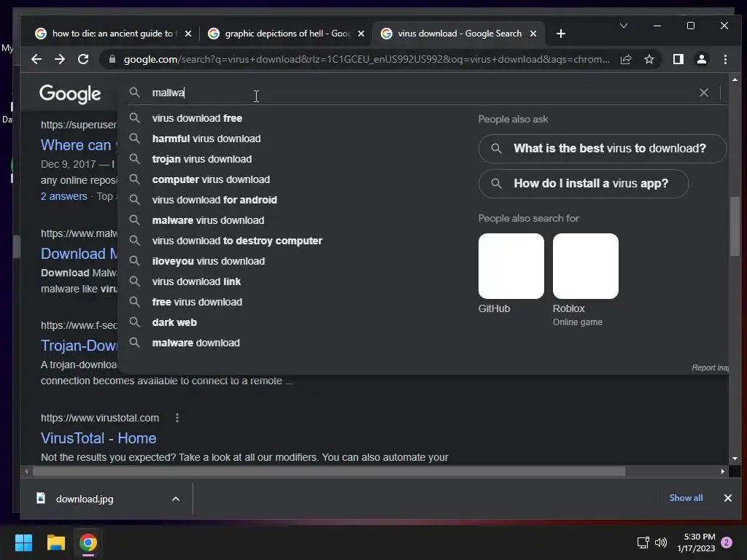Image resolution: width=747 pixels, height=560 pixels.
Task: Click 'How do I install a virus app?'
Action: tap(584, 184)
